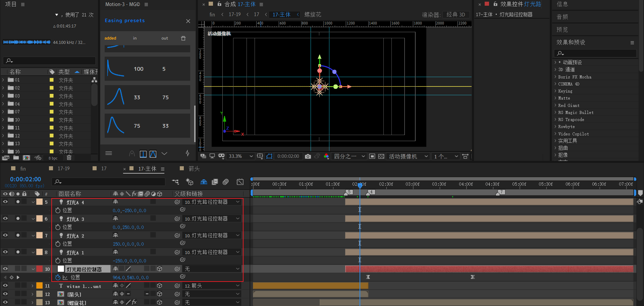Close the Easing presets panel
Screen dimensions: 644x306
pos(188,21)
